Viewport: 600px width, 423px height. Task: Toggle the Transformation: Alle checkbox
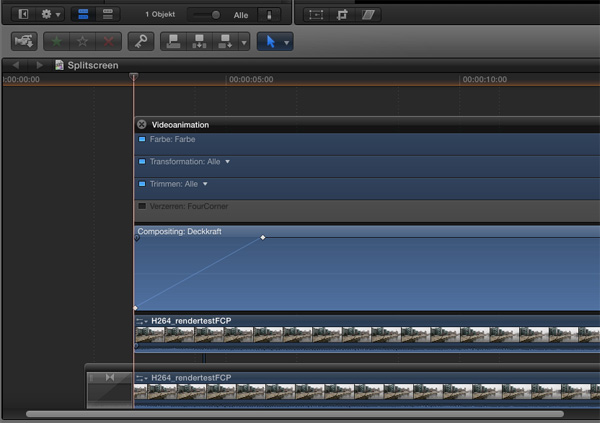coord(142,161)
